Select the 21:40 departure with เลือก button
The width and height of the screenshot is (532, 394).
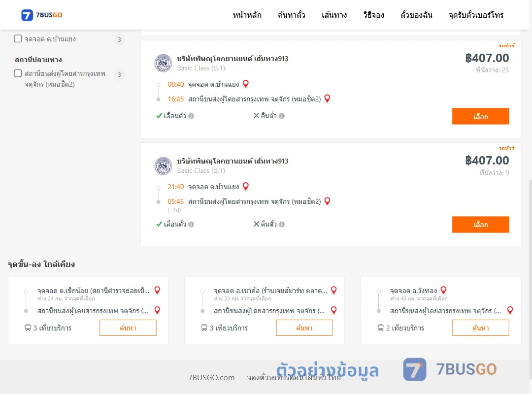pyautogui.click(x=480, y=225)
